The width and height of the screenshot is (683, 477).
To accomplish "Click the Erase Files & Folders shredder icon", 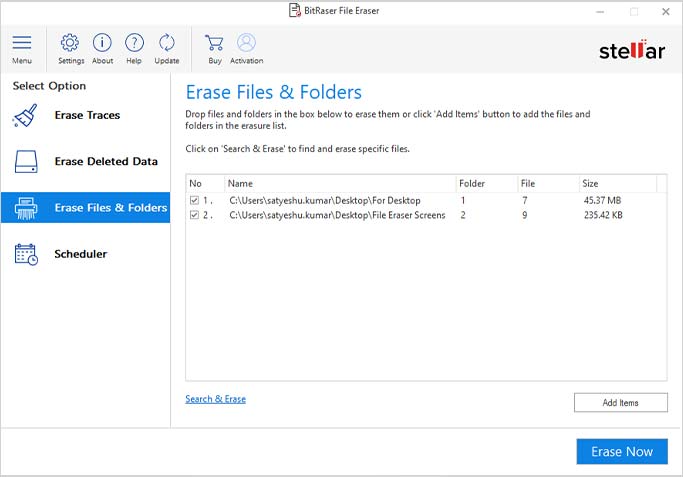I will tap(26, 208).
